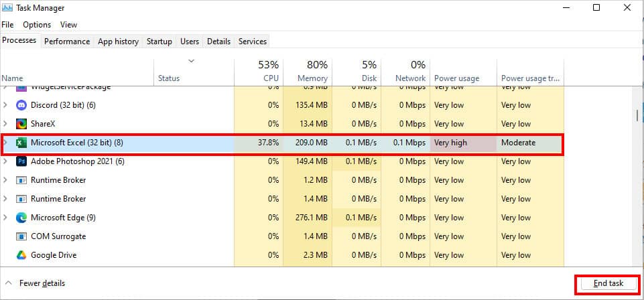Viewport: 644px width, 300px height.
Task: Expand the Microsoft Edge process group
Action: (x=5, y=218)
